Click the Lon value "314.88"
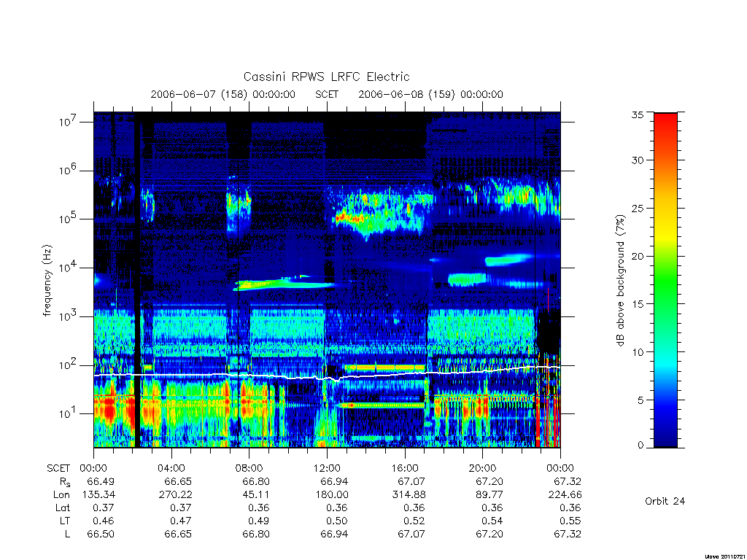The image size is (747, 560). click(409, 495)
